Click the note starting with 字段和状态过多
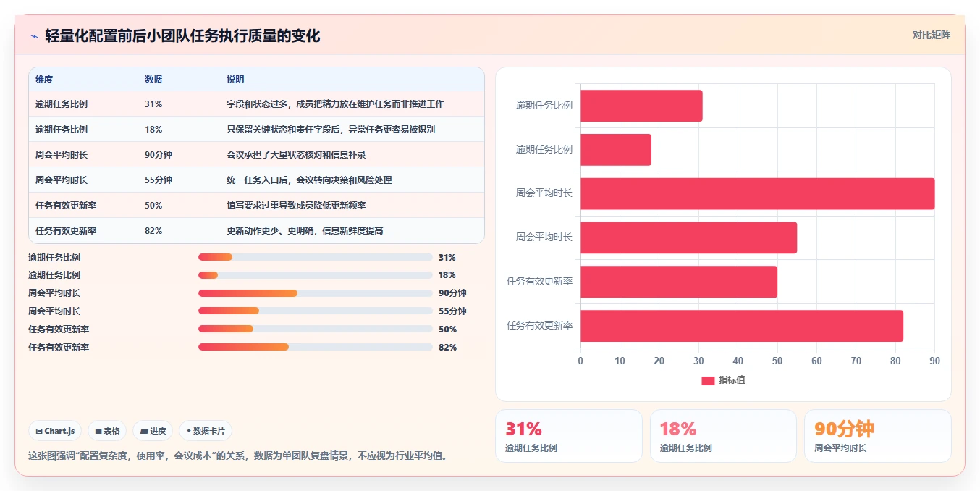This screenshot has width=980, height=491. 335,104
